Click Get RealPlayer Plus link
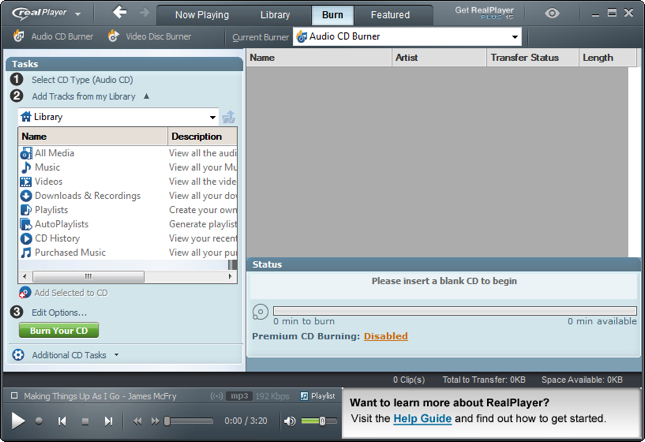 point(484,13)
